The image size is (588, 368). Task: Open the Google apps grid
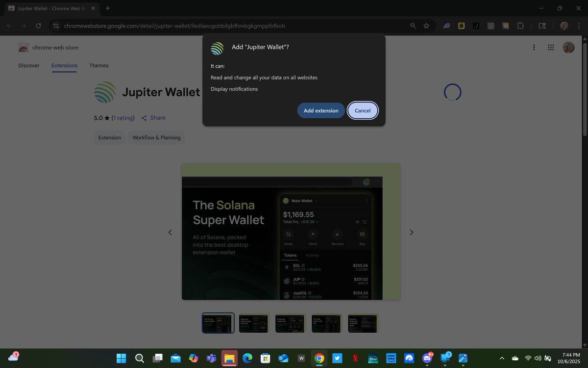point(551,47)
